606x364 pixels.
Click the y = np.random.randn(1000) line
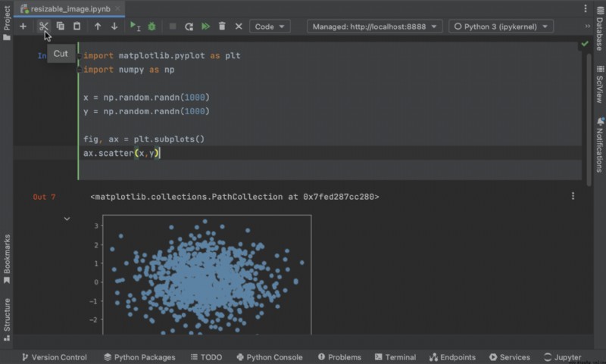point(146,111)
